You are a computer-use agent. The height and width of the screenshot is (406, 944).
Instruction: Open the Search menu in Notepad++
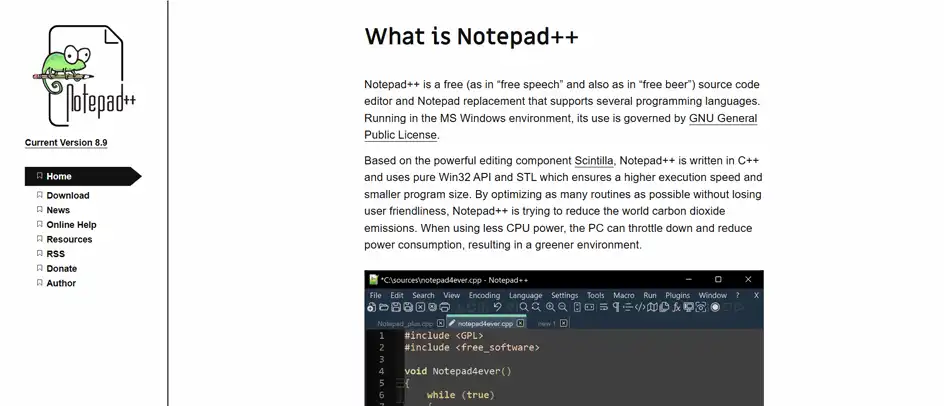423,295
